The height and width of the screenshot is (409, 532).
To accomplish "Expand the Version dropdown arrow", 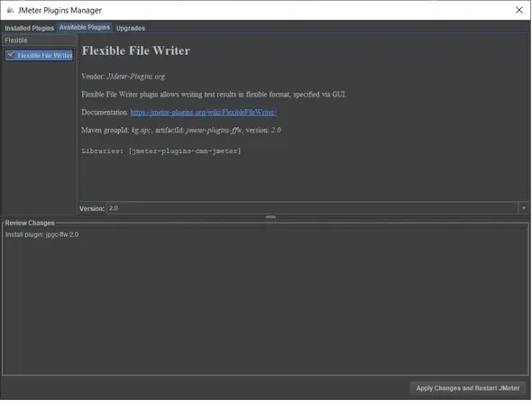I will (524, 208).
